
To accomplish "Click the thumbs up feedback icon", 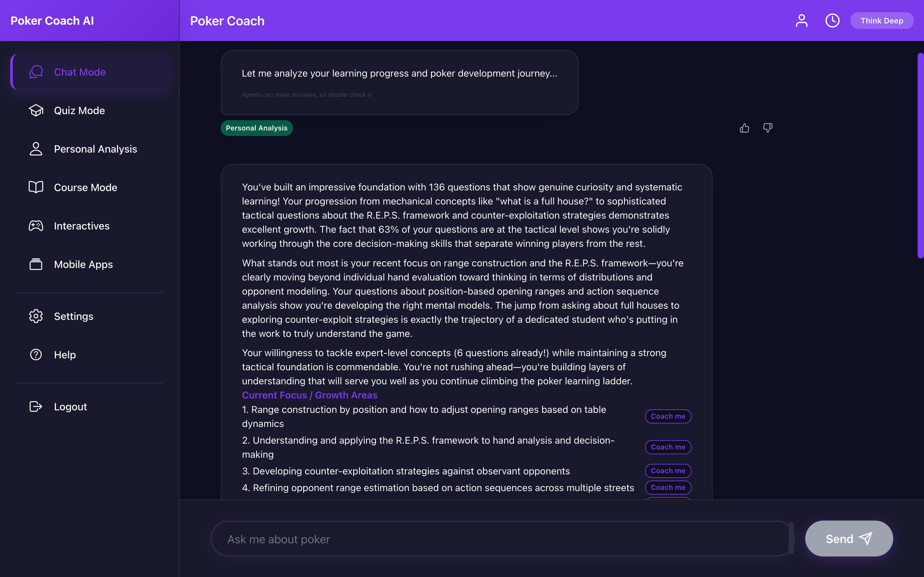I will coord(744,128).
